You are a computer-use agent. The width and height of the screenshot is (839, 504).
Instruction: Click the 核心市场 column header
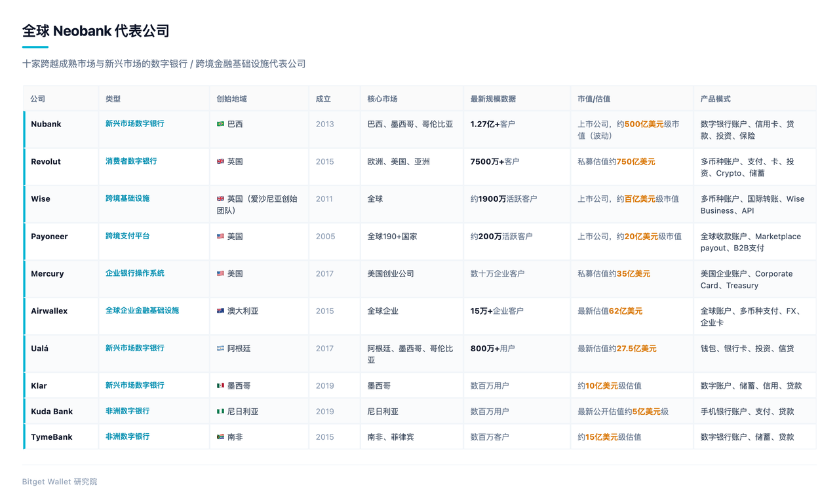tap(383, 99)
